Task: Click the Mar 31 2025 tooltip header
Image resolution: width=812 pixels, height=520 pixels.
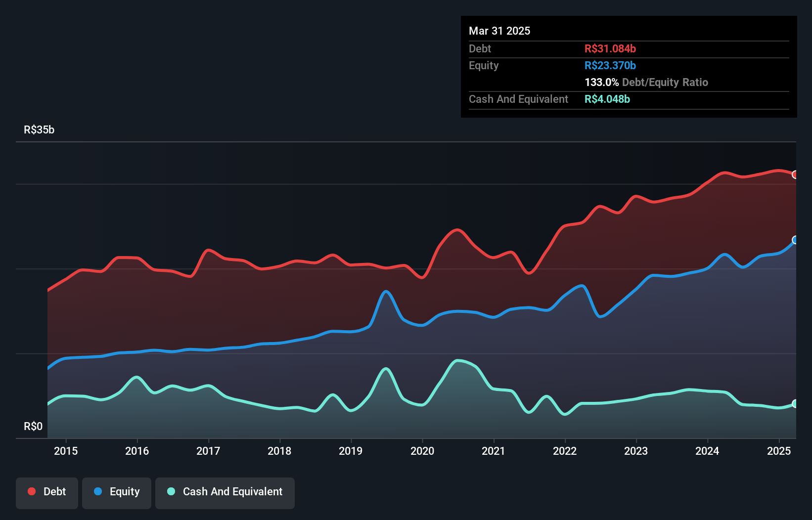Action: [x=499, y=31]
